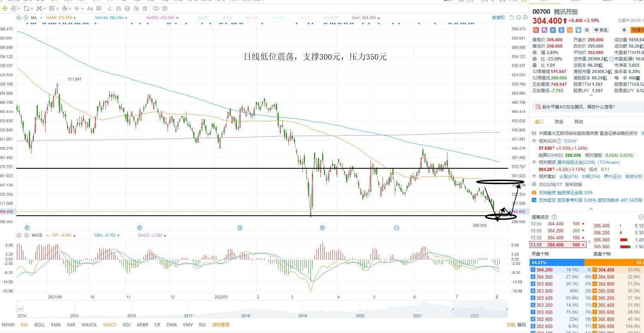Screen dimensions: 644x333
Task: Zoom in chart with plus circle icon
Action: 525,18
